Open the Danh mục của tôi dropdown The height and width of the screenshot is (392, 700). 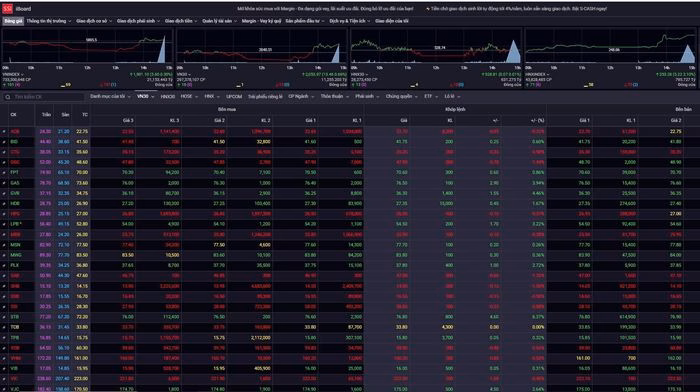point(110,96)
